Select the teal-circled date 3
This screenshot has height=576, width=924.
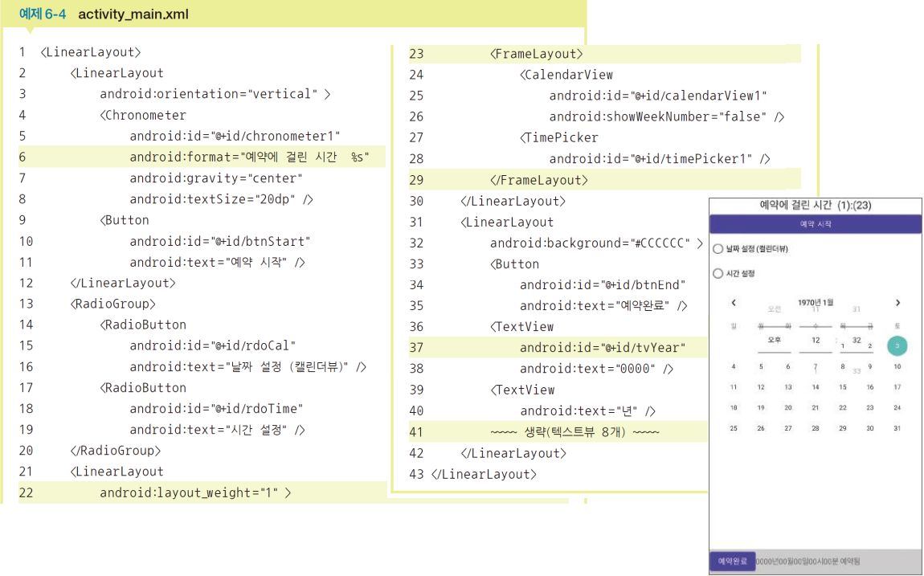coord(897,346)
